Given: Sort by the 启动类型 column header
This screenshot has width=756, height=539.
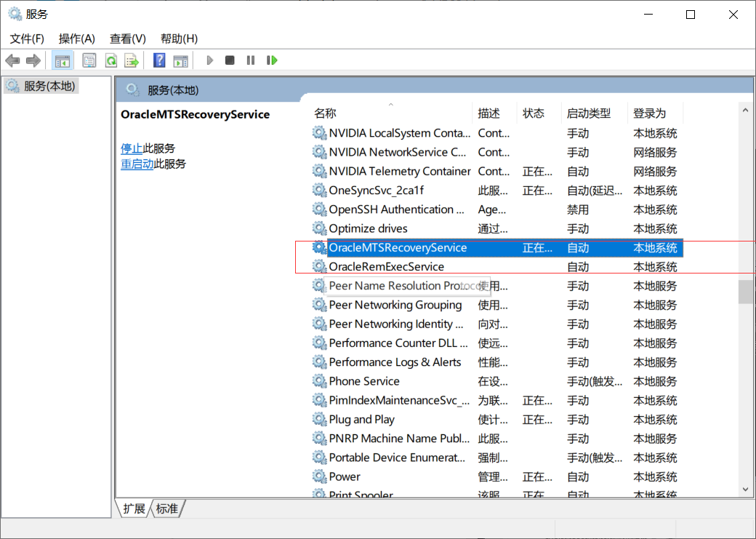Looking at the screenshot, I should (595, 113).
